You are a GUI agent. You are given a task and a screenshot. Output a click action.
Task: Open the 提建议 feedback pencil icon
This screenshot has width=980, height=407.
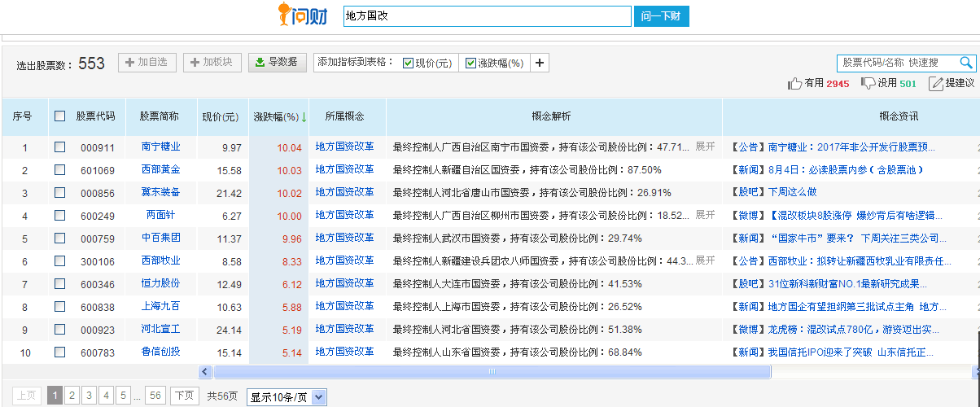(936, 83)
